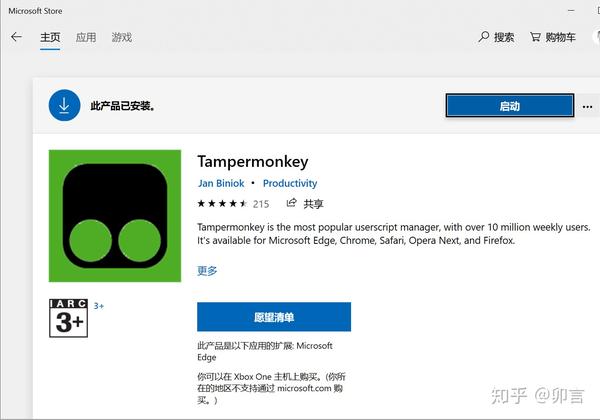Open the Jan Biniok publisher link
The height and width of the screenshot is (420, 600).
pos(221,183)
